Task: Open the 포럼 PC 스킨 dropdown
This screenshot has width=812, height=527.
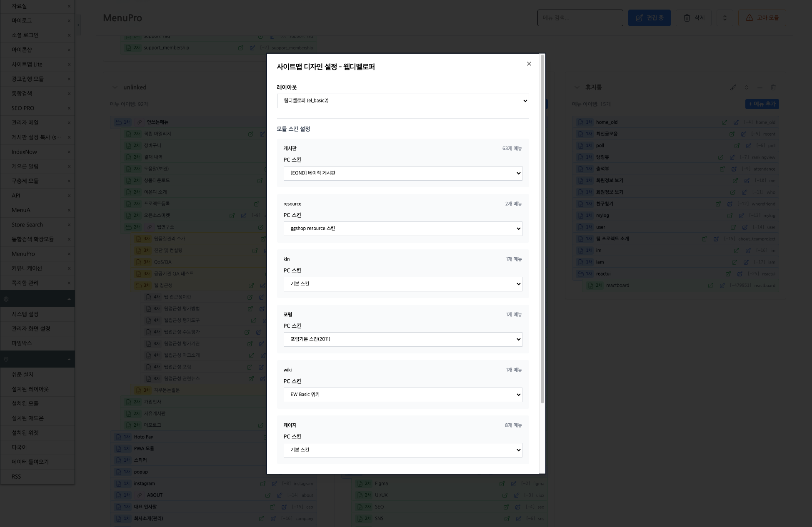Action: [403, 339]
